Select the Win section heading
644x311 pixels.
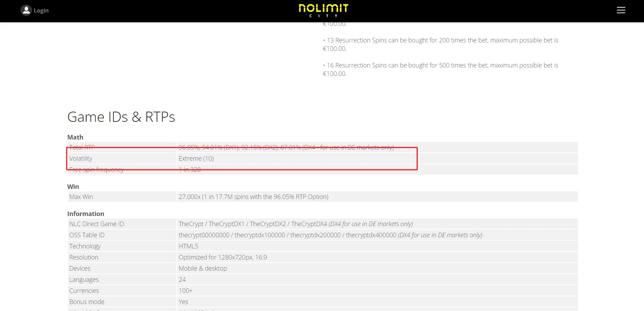click(73, 186)
